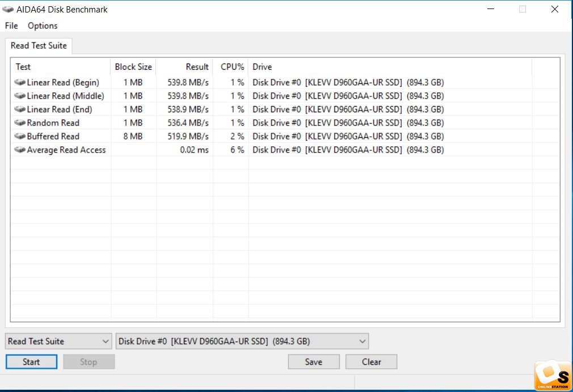This screenshot has width=573, height=392.
Task: Select the Linear Read (Begin) row label
Action: point(63,83)
